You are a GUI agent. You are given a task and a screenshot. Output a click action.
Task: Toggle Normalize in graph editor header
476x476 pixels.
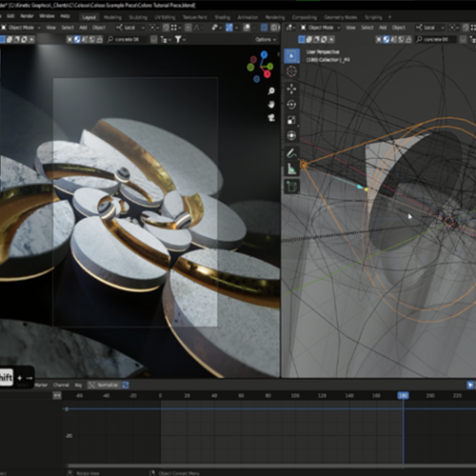pyautogui.click(x=104, y=385)
